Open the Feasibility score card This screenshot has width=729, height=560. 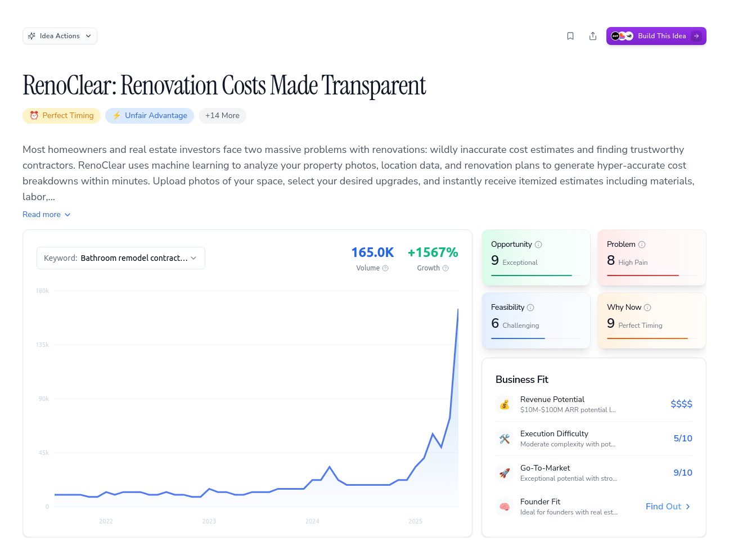[x=536, y=320]
